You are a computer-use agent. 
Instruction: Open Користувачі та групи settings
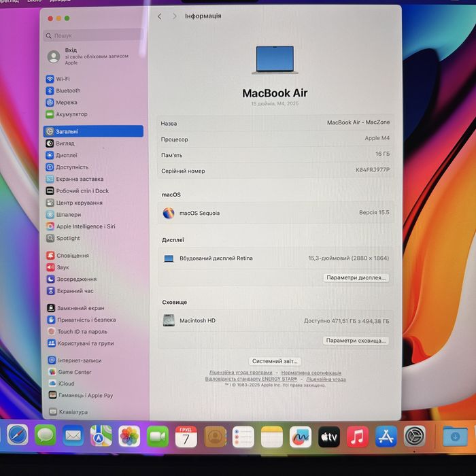point(81,343)
